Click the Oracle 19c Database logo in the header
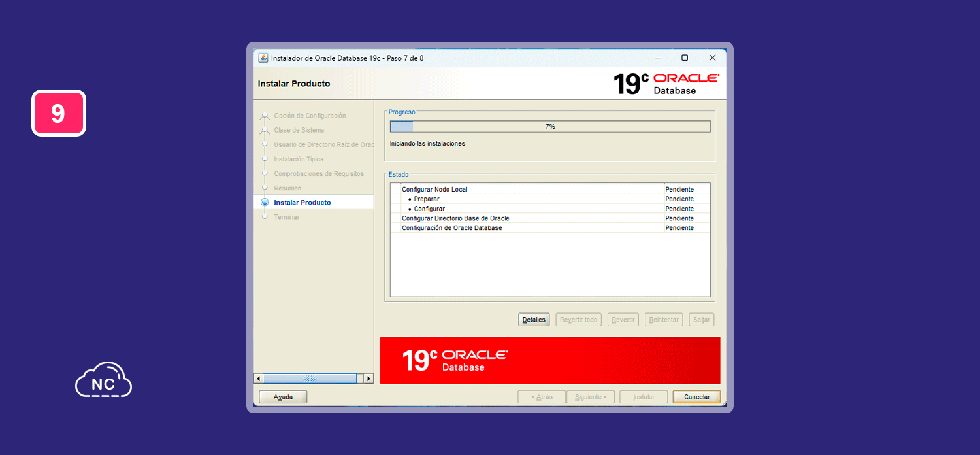Screen dimensions: 980x455 (666, 84)
